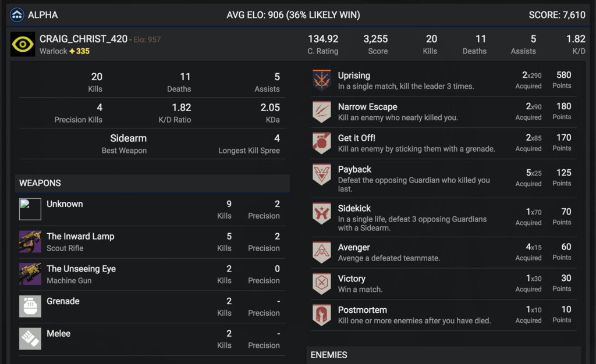This screenshot has height=364, width=596.
Task: Click the Victory medal icon
Action: (321, 284)
